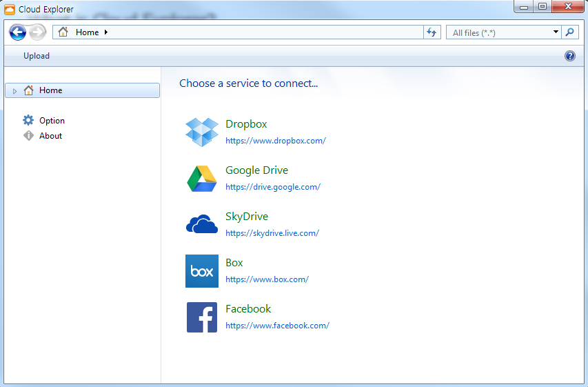
Task: Click the SkyDrive cloud logo
Action: tap(202, 224)
